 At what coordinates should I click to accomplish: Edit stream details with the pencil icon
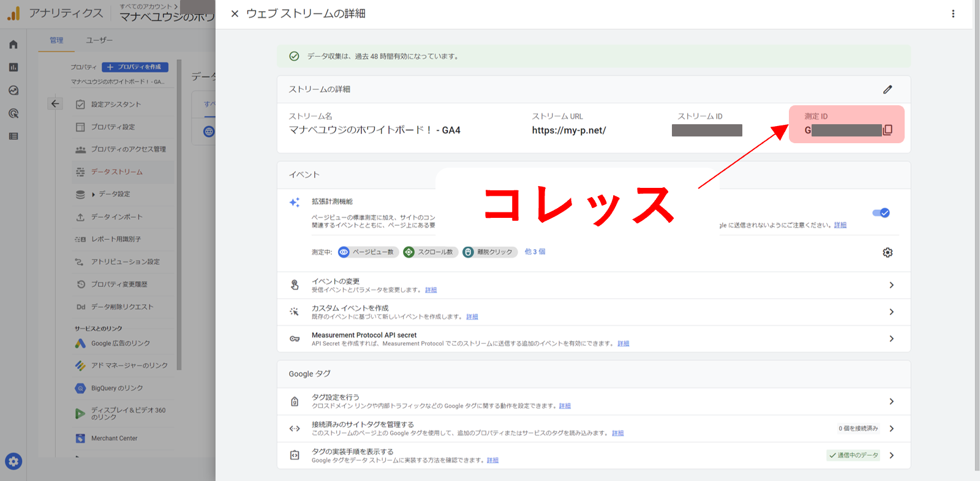(x=888, y=89)
